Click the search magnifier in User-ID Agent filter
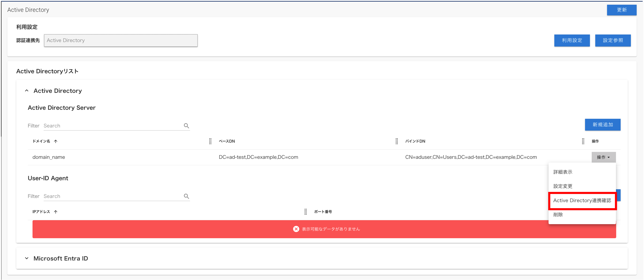Viewport: 644px width, 280px height. [x=186, y=196]
